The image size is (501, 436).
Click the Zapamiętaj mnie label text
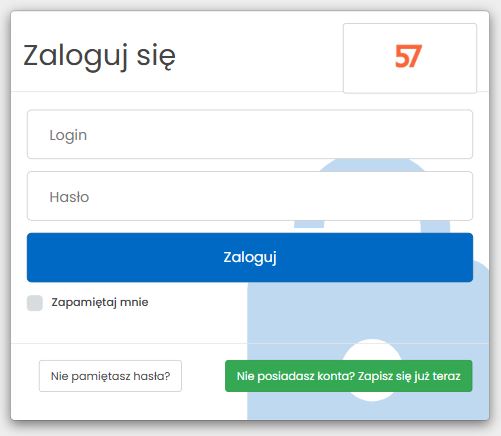[x=100, y=302]
